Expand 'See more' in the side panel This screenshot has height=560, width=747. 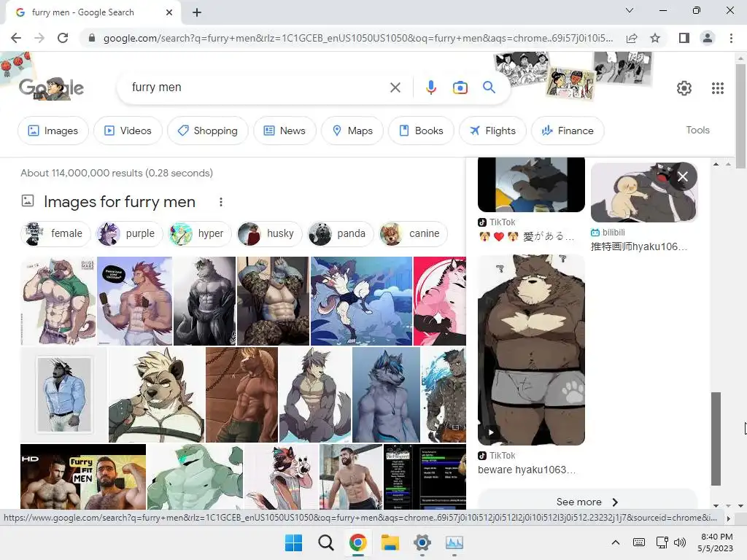587,502
